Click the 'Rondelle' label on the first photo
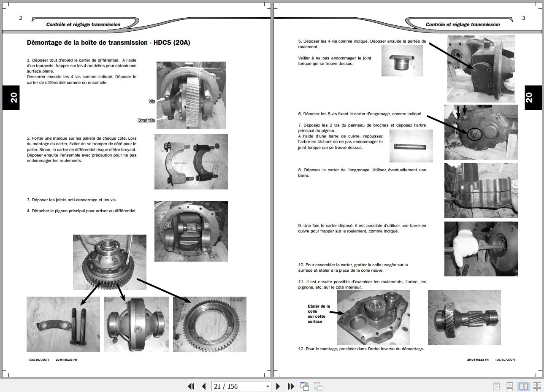The height and width of the screenshot is (392, 544). pyautogui.click(x=146, y=121)
